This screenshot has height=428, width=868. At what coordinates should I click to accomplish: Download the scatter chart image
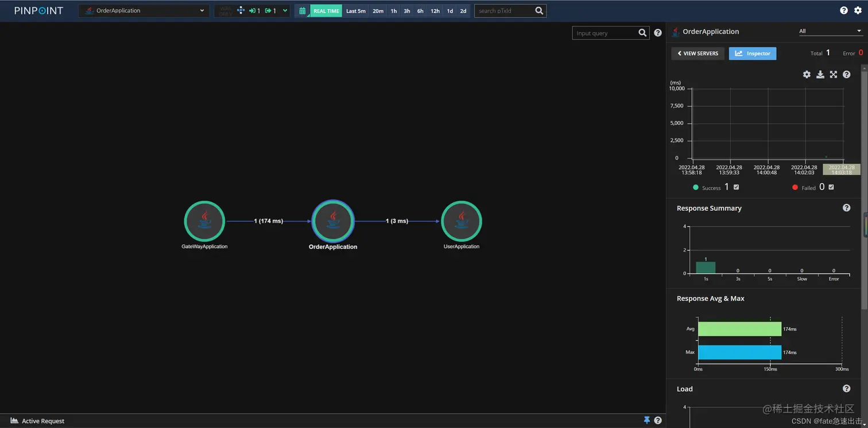[820, 75]
